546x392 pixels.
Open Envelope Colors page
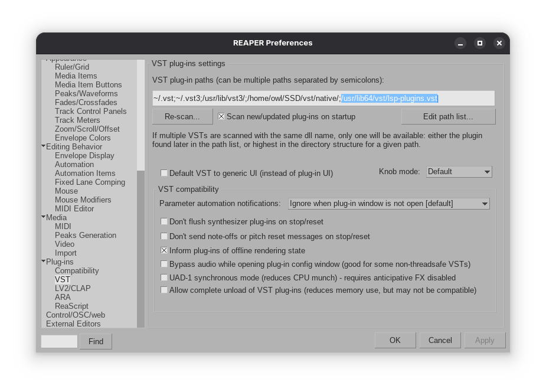[x=83, y=138]
